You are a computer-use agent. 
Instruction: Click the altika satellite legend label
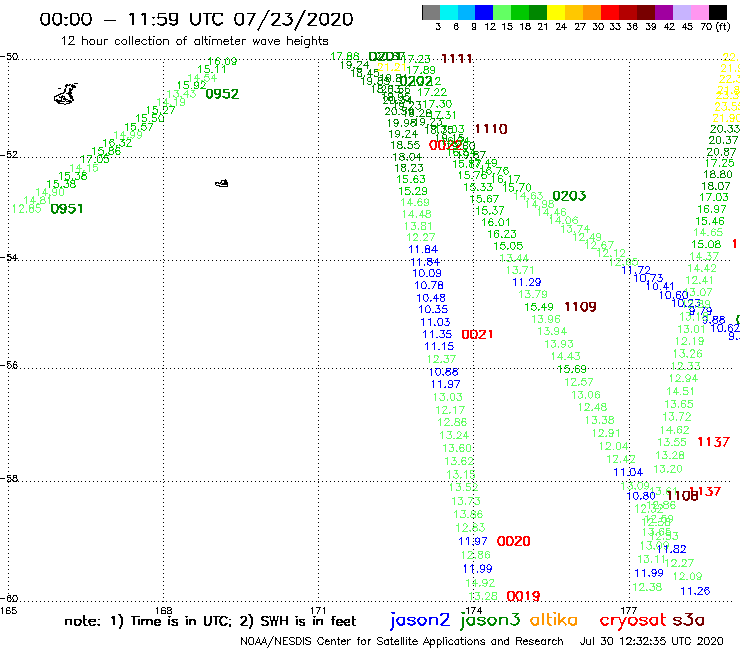click(x=553, y=619)
